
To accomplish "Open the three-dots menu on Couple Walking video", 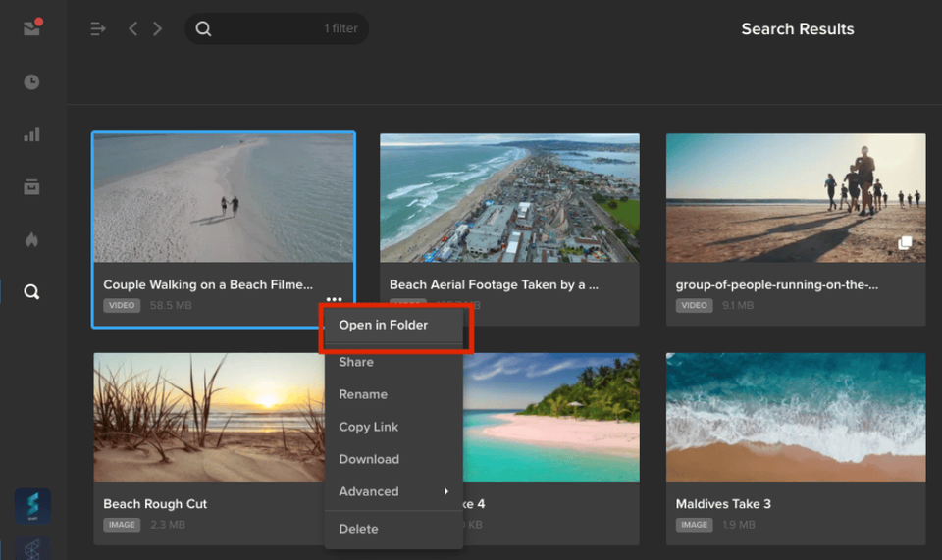I will (334, 299).
